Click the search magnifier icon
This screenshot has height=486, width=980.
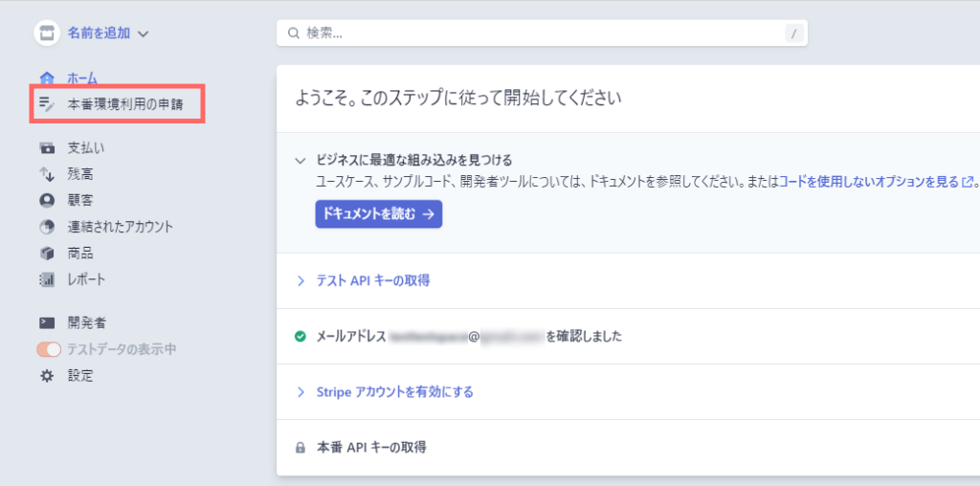click(x=294, y=33)
